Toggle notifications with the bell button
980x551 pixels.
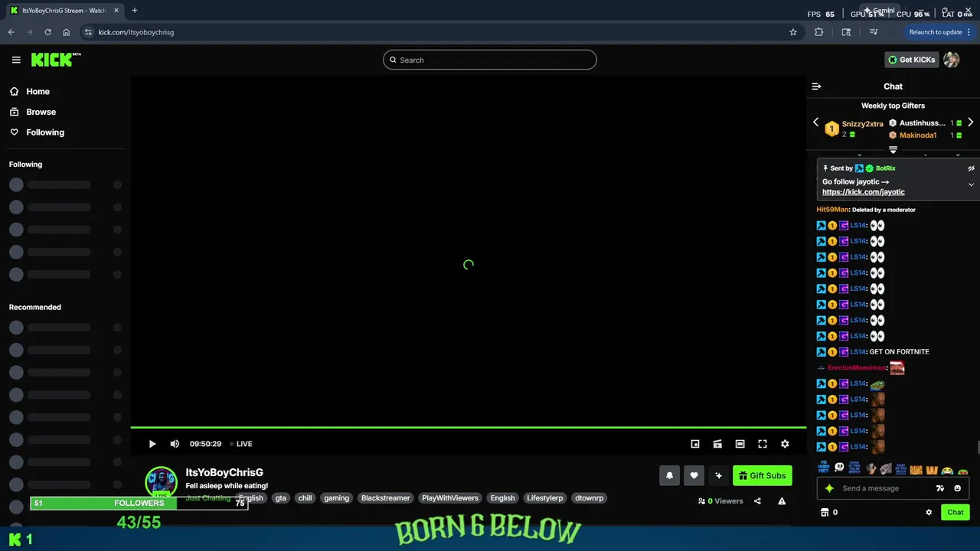point(669,475)
